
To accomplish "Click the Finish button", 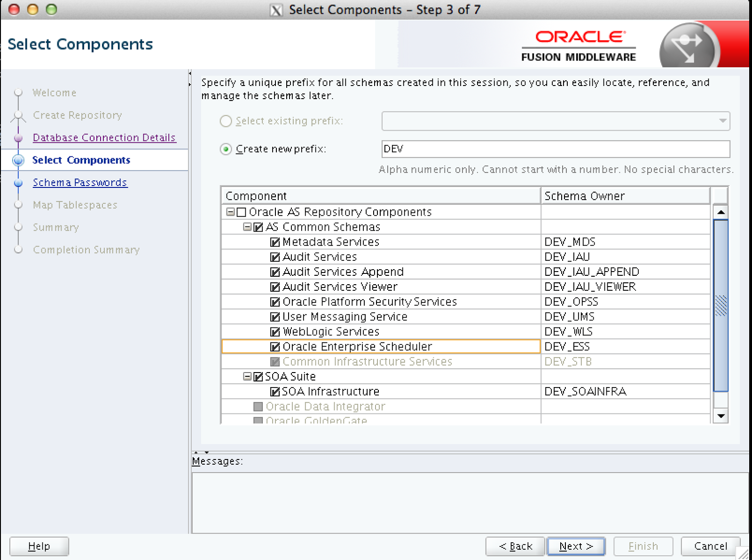I will (x=643, y=546).
